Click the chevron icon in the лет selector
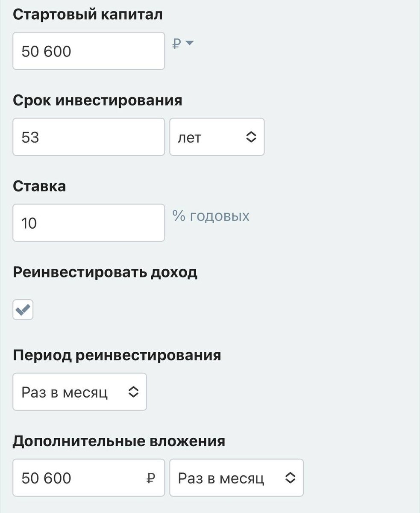 (x=251, y=137)
